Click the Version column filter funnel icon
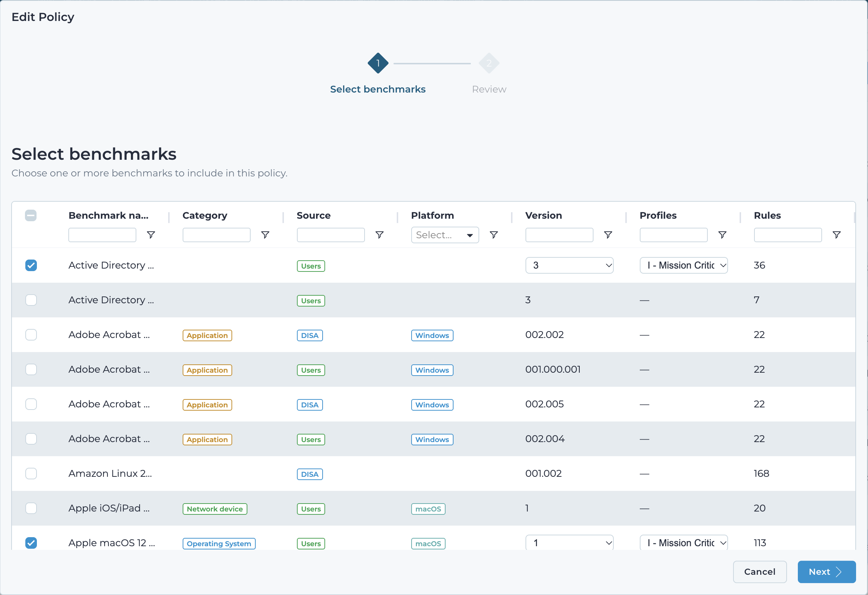Screen dimensions: 868x595 pyautogui.click(x=608, y=235)
